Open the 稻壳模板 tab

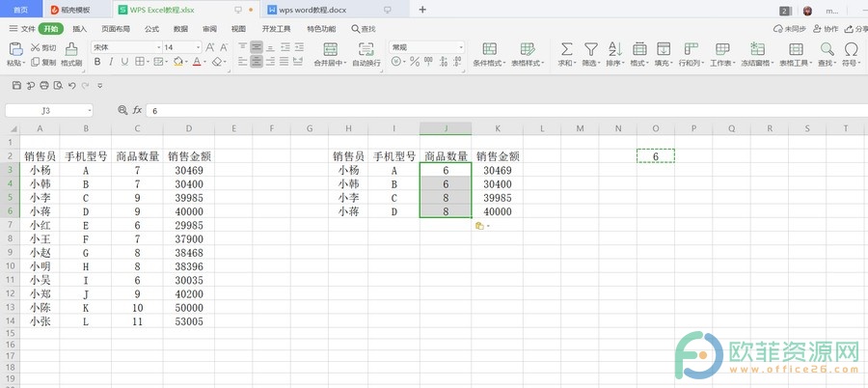tap(76, 10)
